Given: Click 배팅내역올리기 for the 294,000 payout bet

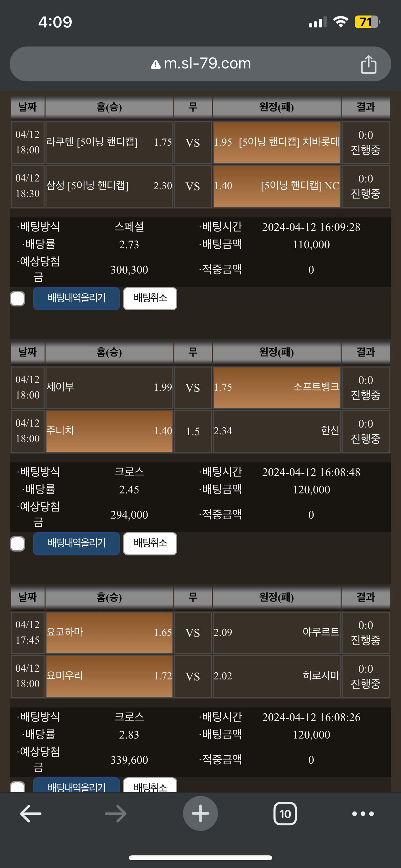Looking at the screenshot, I should 77,543.
